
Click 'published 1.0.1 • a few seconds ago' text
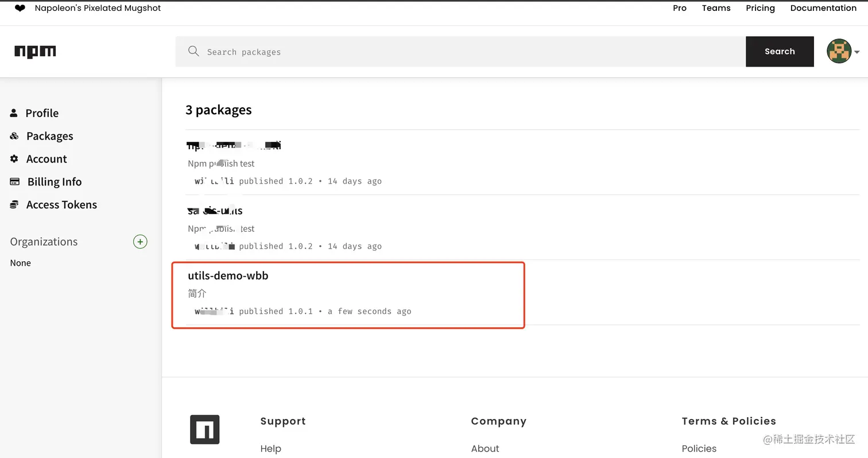tap(325, 311)
